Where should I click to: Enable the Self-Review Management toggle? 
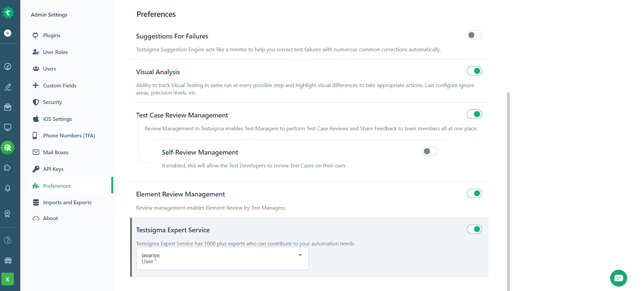coord(429,152)
